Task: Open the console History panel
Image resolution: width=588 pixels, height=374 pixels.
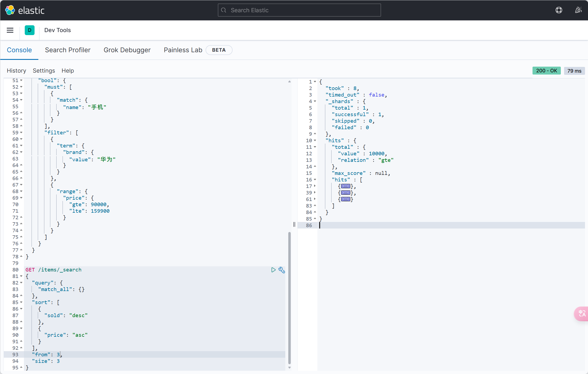Action: point(16,71)
